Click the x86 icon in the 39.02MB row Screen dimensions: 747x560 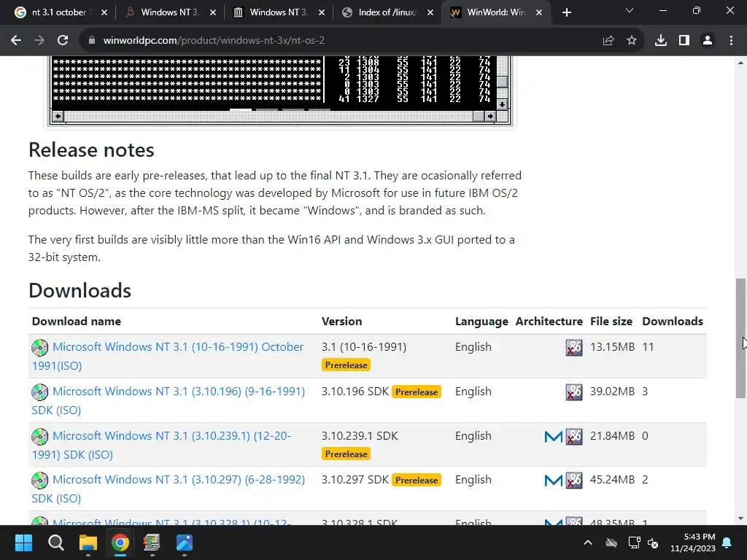(573, 392)
